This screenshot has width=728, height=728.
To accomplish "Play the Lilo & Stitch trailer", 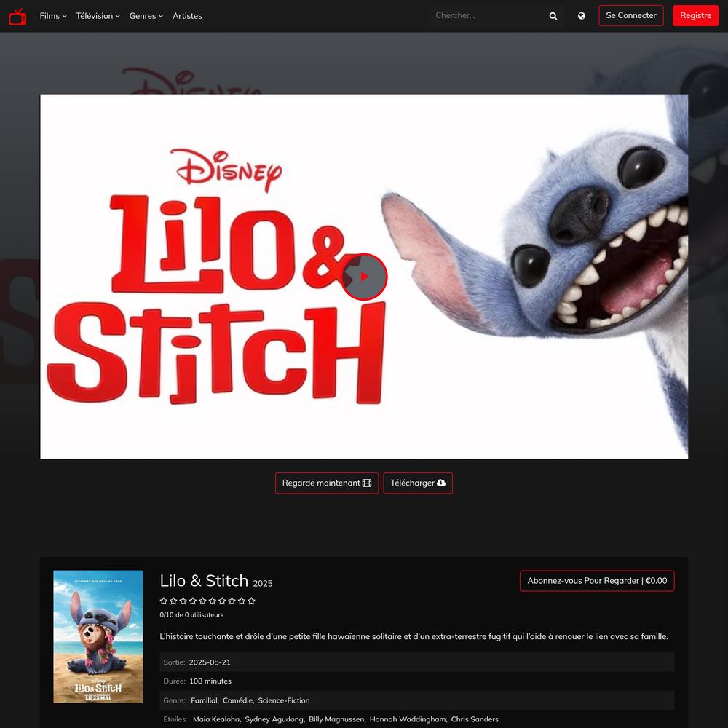I will click(x=365, y=277).
